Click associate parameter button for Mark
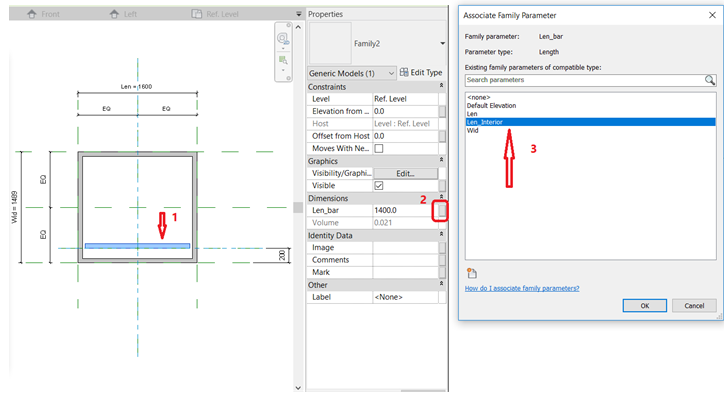This screenshot has width=728, height=393. (442, 272)
